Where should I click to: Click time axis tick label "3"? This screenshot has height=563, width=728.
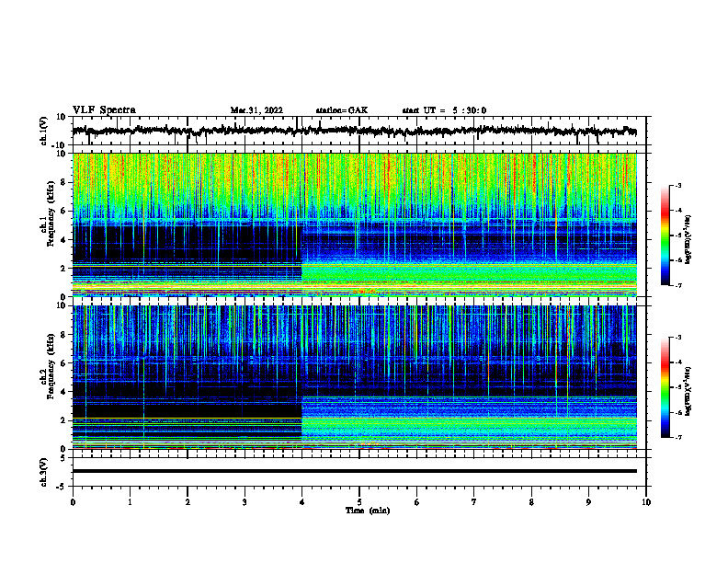coord(245,502)
